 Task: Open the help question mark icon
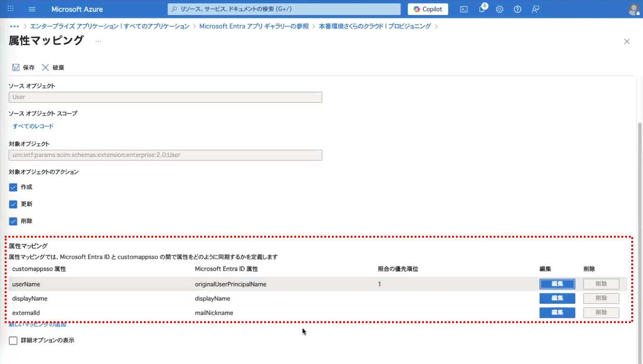pyautogui.click(x=518, y=9)
